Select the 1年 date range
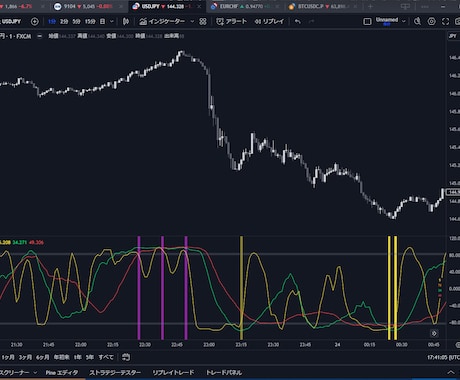The image size is (460, 380). point(78,357)
